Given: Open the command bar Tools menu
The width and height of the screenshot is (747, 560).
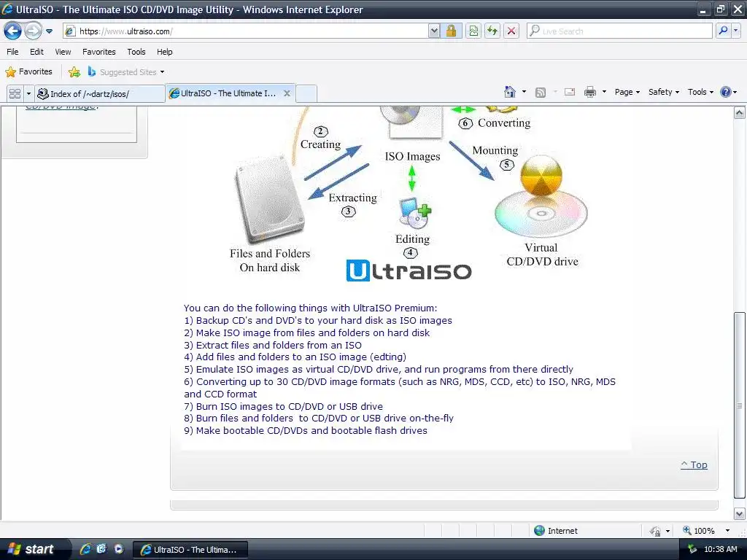Looking at the screenshot, I should click(x=700, y=92).
